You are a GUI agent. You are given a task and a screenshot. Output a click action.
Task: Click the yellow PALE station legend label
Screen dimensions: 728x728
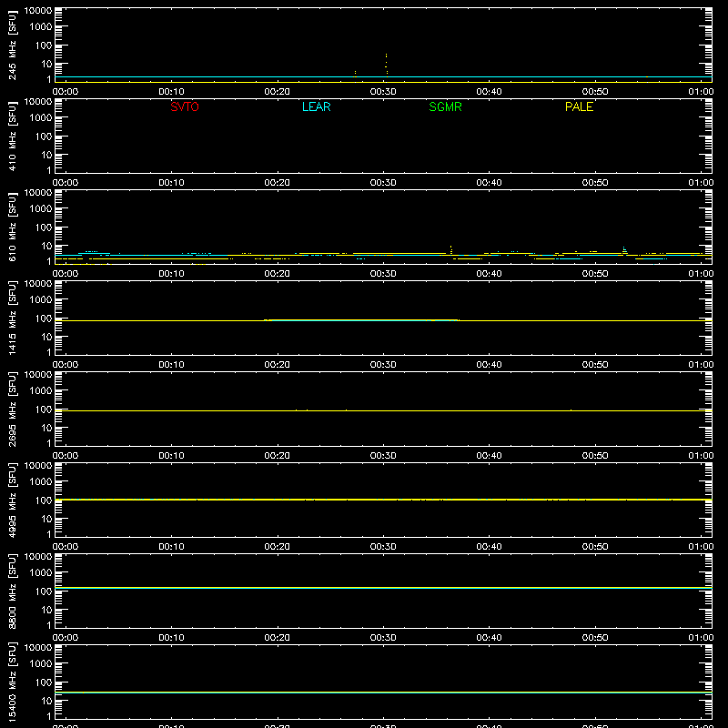[x=579, y=106]
